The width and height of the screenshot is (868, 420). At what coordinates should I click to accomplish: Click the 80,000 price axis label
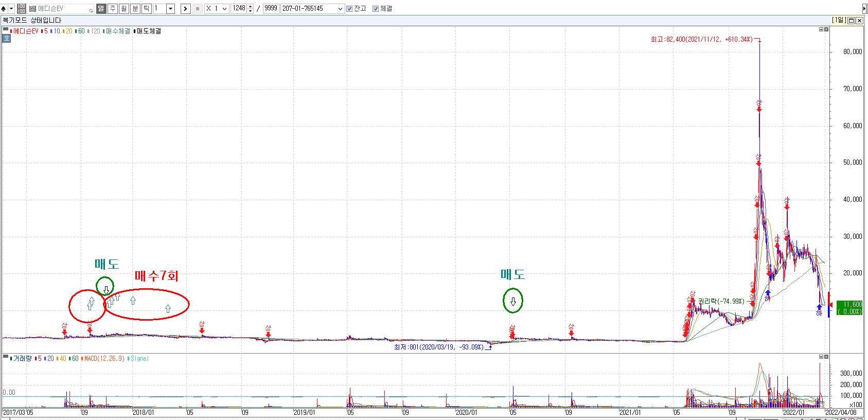(852, 52)
